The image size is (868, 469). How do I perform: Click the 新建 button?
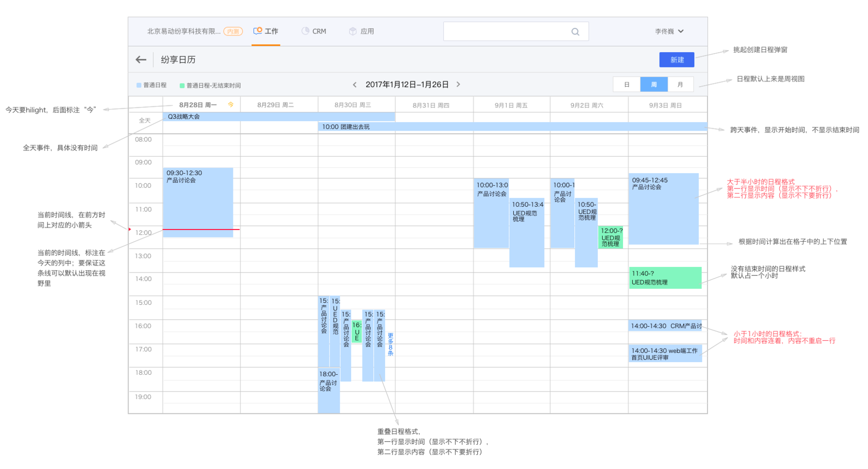click(x=677, y=60)
